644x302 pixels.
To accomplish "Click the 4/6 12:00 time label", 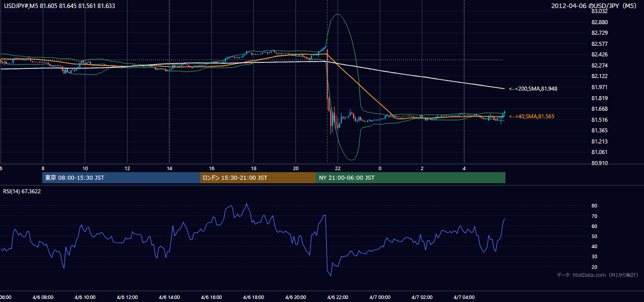I will click(127, 297).
